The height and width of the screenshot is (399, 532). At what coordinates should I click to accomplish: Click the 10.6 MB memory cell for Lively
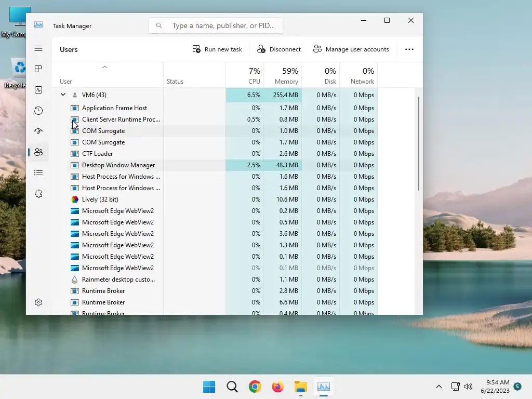pos(283,199)
